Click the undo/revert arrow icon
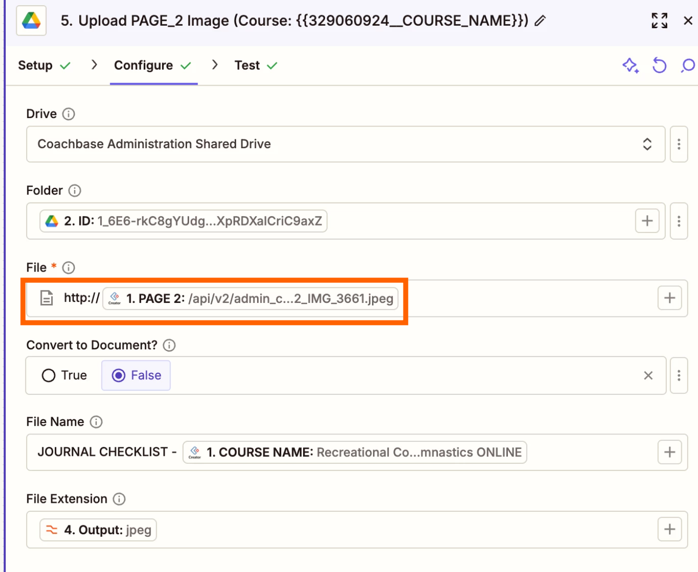 click(x=659, y=66)
